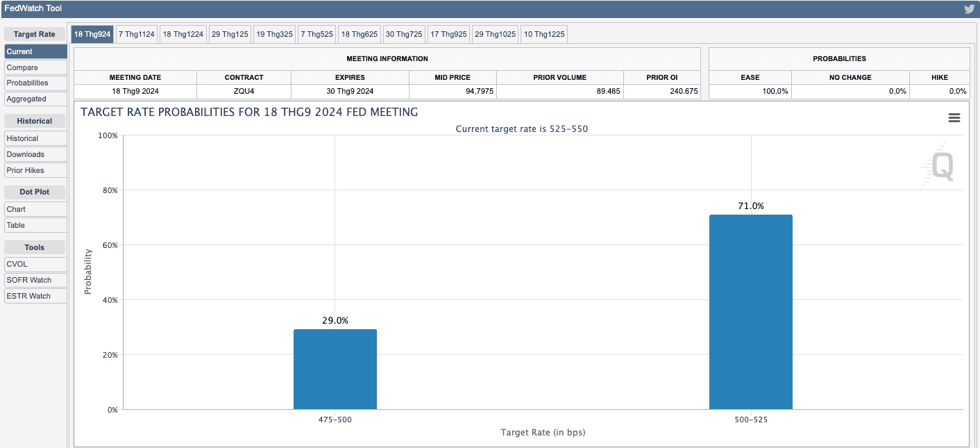Screen dimensions: 980x448
Task: Click the 475-500 probability bar
Action: pos(335,370)
